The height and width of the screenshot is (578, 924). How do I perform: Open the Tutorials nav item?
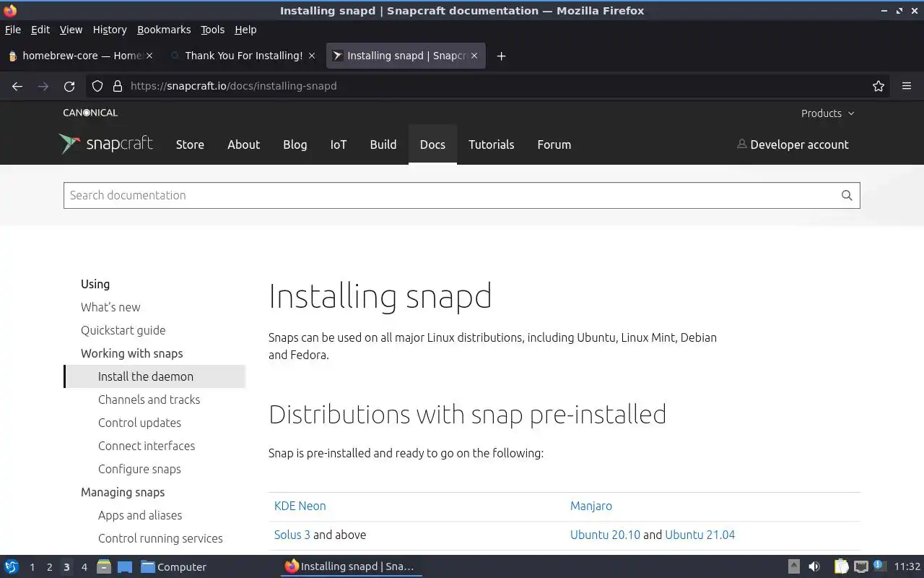pos(492,144)
